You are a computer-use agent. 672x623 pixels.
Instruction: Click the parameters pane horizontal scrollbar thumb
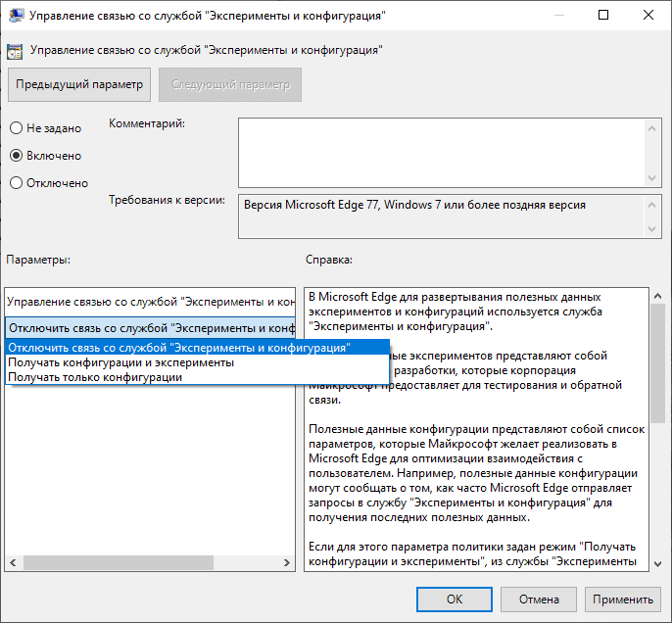coord(119,562)
